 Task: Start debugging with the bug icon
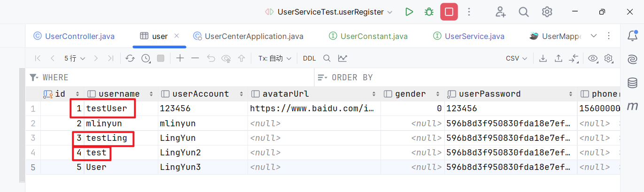click(429, 12)
